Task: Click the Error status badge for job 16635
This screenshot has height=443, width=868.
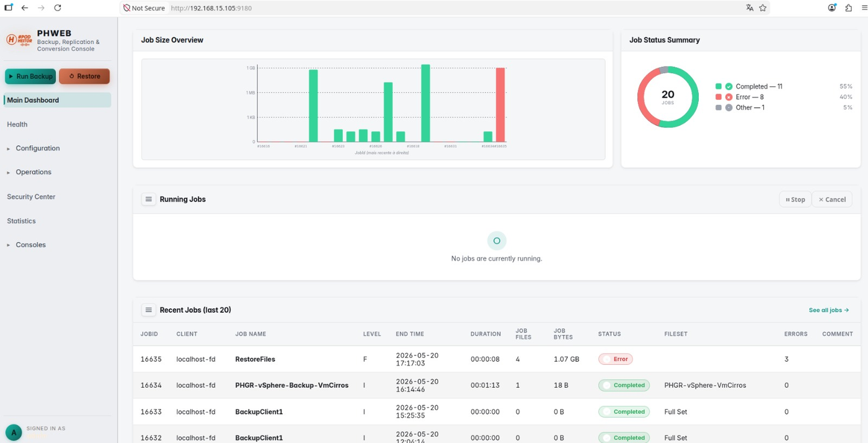Action: pos(616,359)
